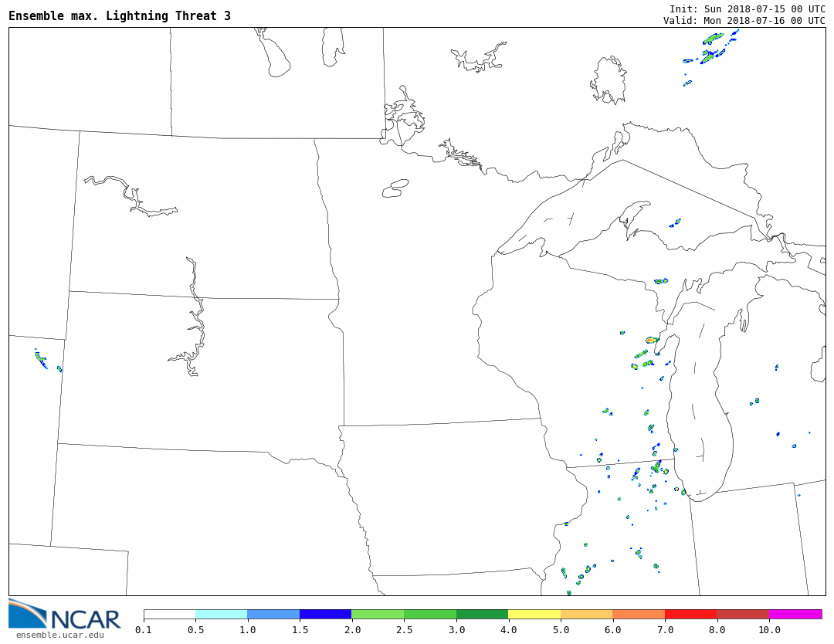834x644 pixels.
Task: Choose the dark blue colorbar segment
Action: click(x=325, y=615)
